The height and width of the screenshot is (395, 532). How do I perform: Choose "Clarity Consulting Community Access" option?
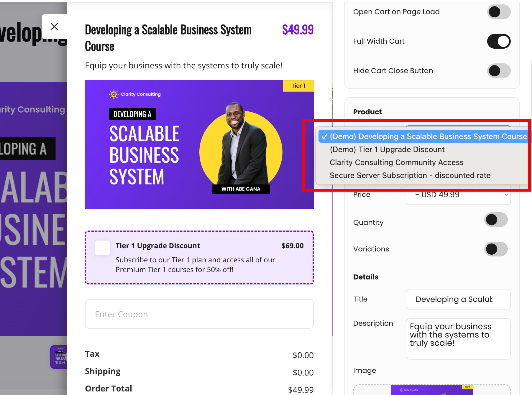[396, 162]
